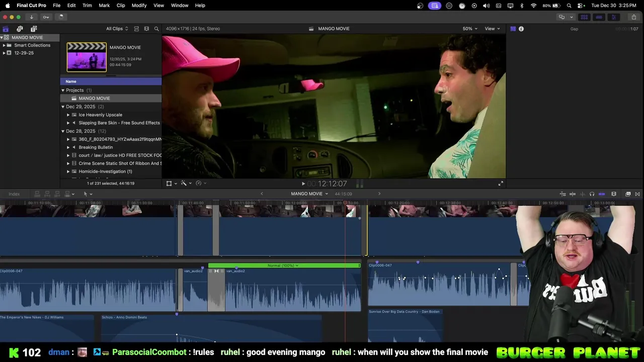This screenshot has width=644, height=362.
Task: Enter full screen viewer mode
Action: click(501, 184)
